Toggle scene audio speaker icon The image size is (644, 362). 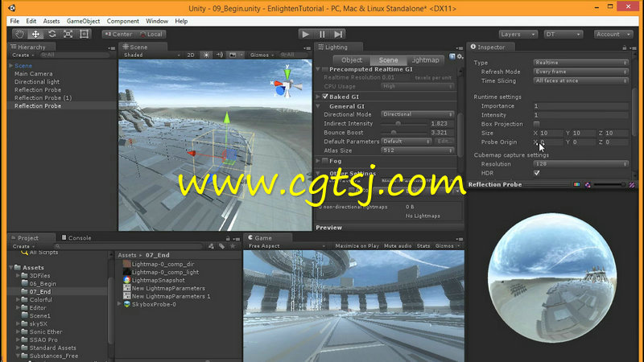click(220, 55)
